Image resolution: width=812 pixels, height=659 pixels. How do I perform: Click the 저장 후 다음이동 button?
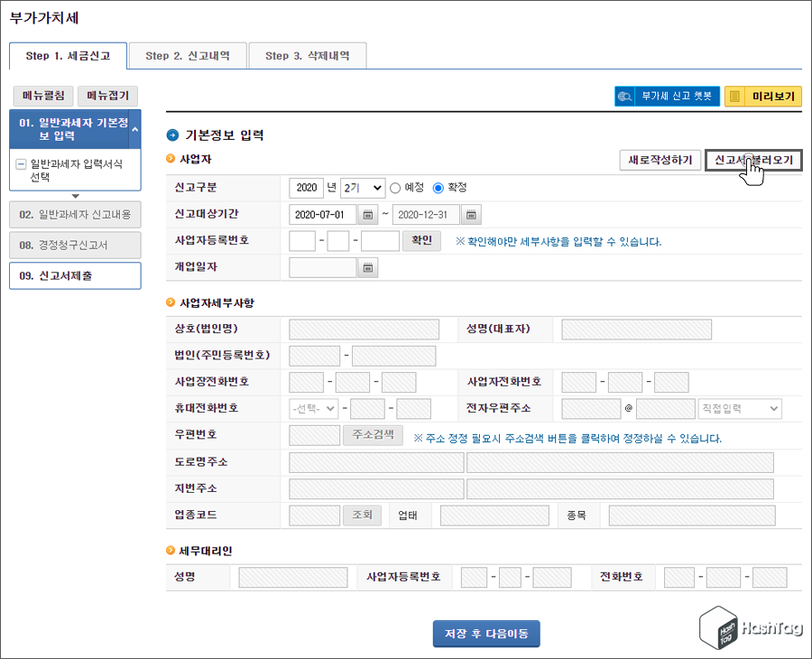point(486,634)
